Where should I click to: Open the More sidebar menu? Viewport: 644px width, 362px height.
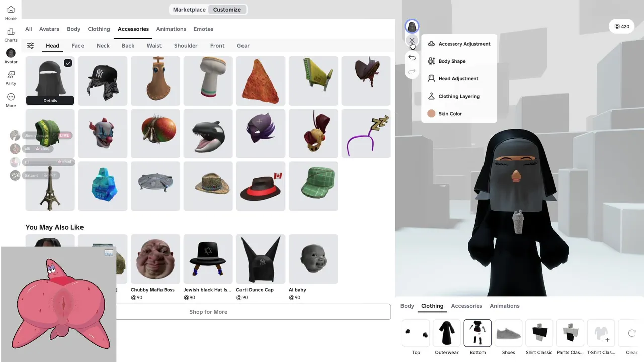point(11,100)
